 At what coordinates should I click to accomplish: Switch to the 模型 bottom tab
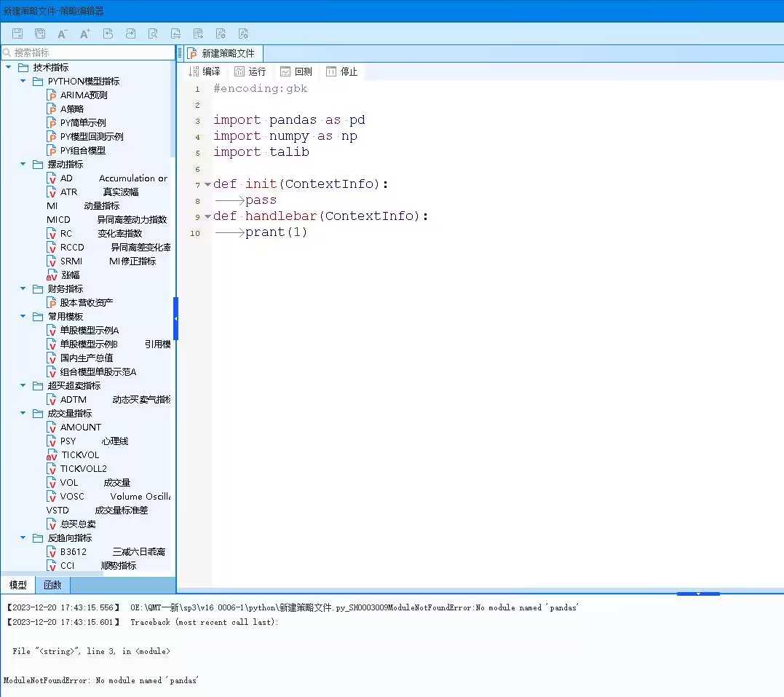pyautogui.click(x=18, y=585)
